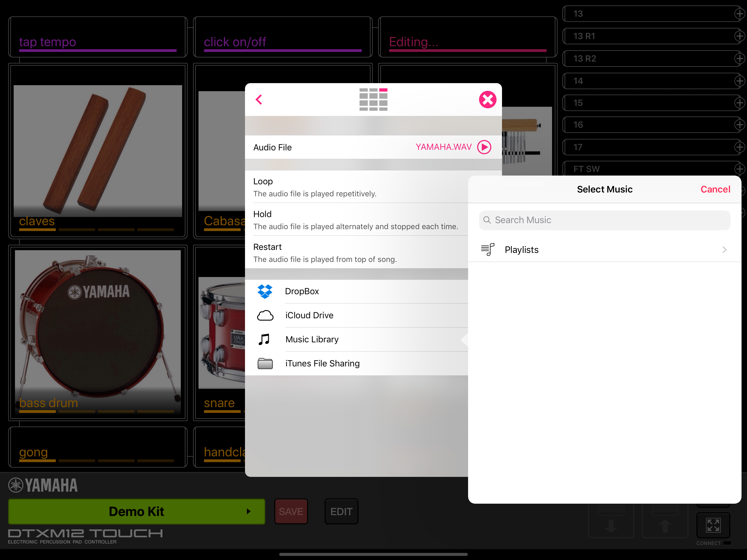Play the YAMAHA.WAV audio preview
This screenshot has width=747, height=560.
(484, 147)
